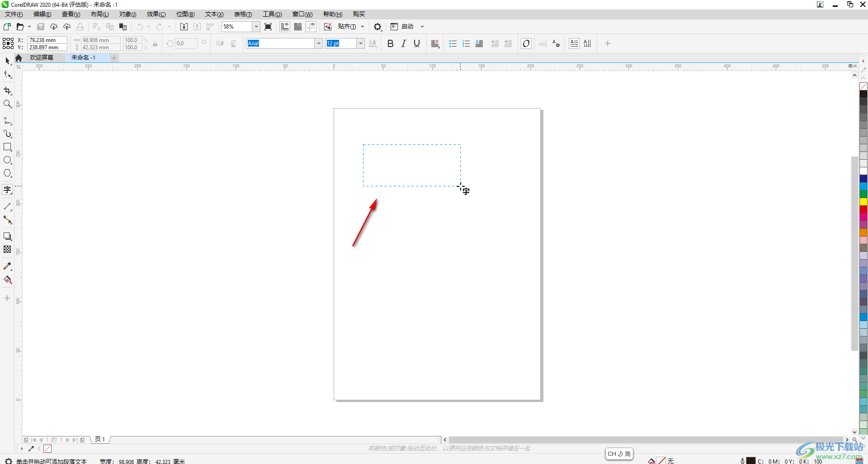Select the Transparency checkerboard tool

click(x=7, y=250)
